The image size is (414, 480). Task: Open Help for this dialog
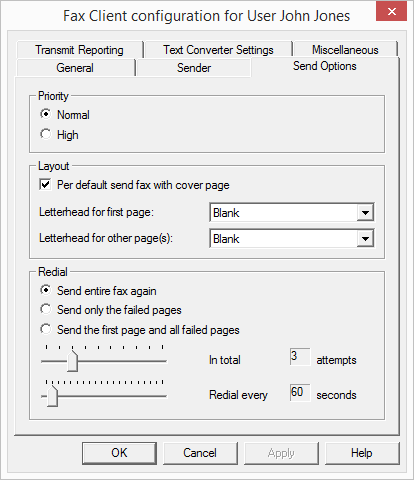point(362,453)
